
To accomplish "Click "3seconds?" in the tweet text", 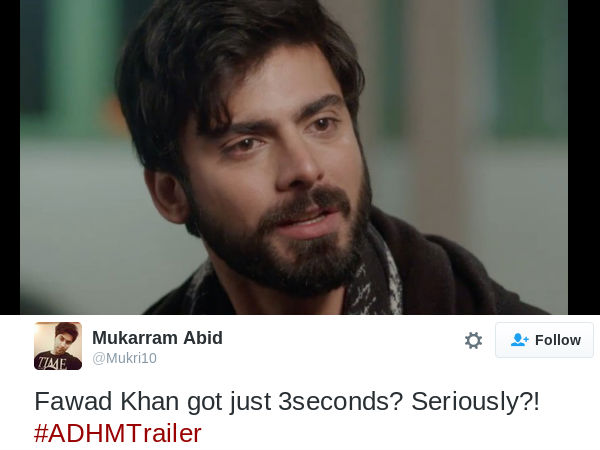I will coord(341,401).
